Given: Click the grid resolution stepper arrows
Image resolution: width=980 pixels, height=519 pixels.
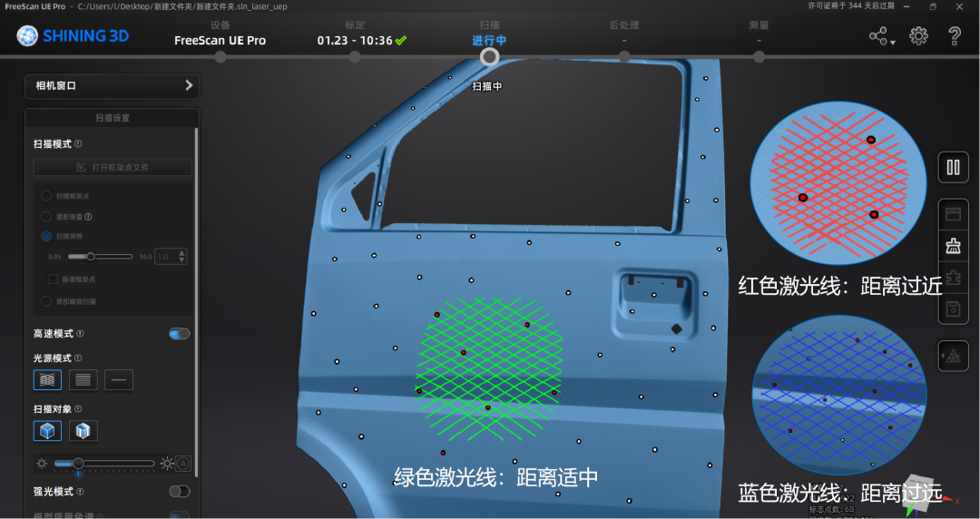Looking at the screenshot, I should pyautogui.click(x=181, y=257).
